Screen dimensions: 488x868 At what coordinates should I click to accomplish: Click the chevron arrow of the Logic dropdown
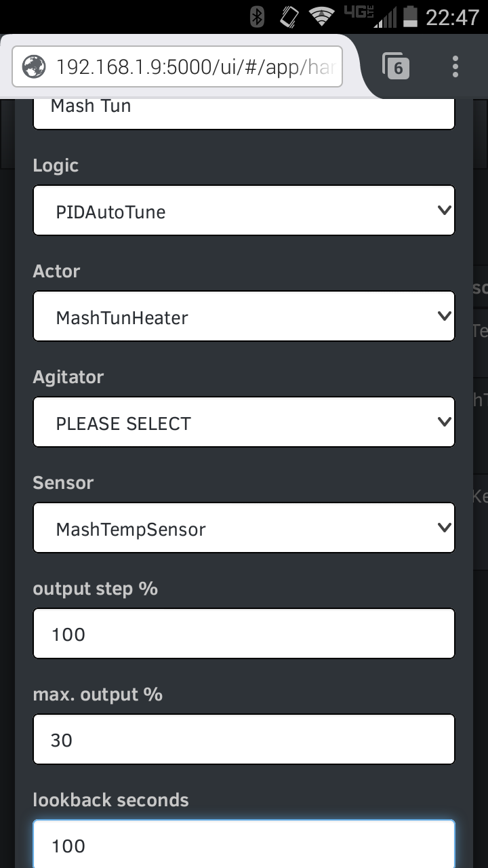(x=445, y=210)
